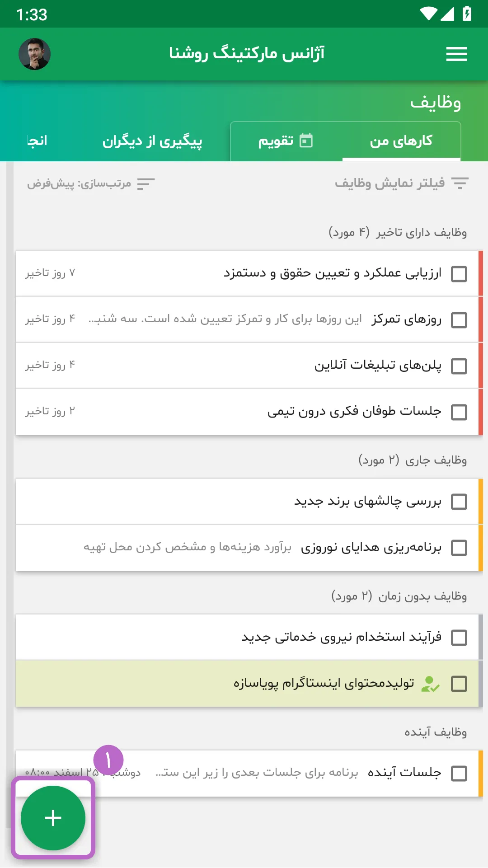Switch to the پیگیری از دیگران tab
Image resolution: width=488 pixels, height=868 pixels.
pos(152,141)
